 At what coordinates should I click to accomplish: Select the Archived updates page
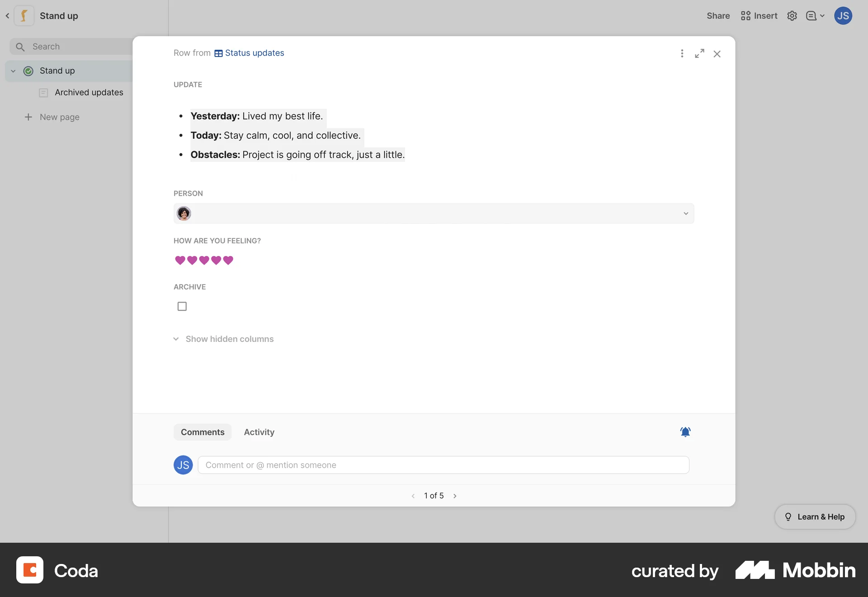[x=89, y=92]
